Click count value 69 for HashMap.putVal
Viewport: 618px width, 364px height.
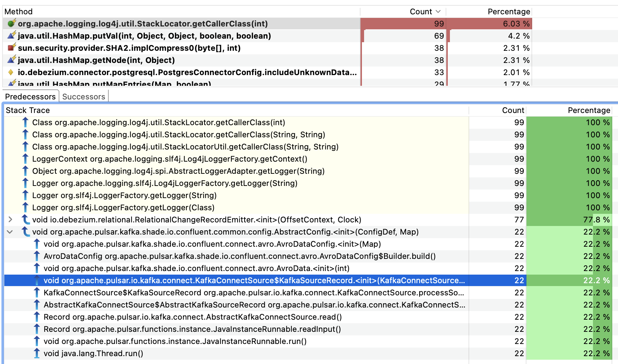(x=439, y=36)
